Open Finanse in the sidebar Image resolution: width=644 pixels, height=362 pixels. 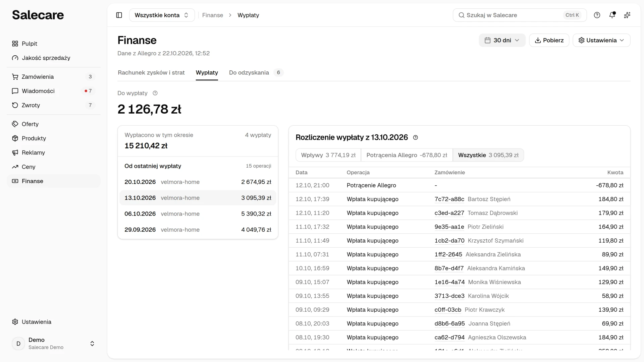[54, 181]
